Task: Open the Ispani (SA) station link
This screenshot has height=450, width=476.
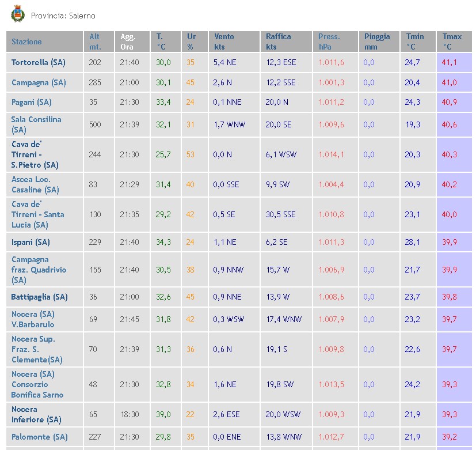Action: [31, 242]
